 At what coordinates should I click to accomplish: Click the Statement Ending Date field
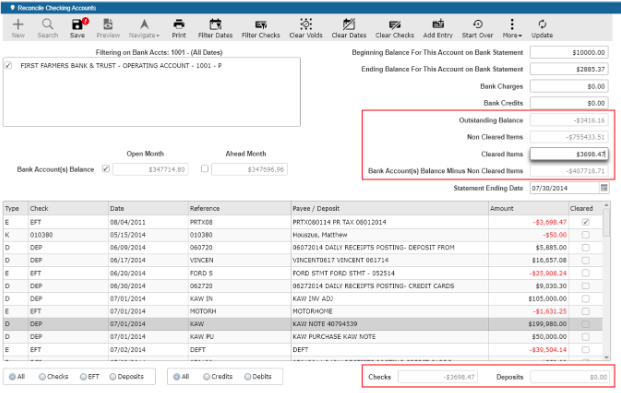(564, 188)
